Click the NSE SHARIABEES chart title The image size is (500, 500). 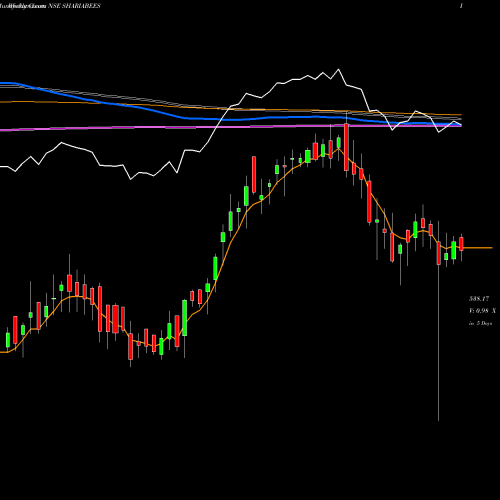(x=74, y=6)
